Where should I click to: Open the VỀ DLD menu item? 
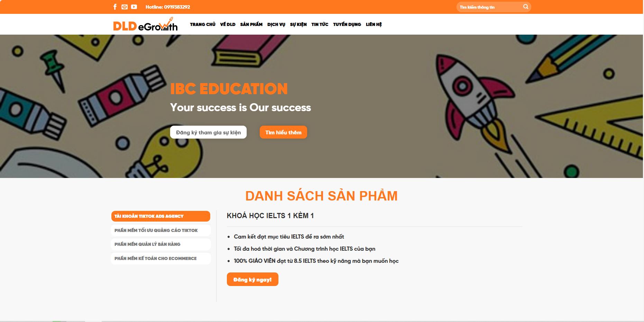228,24
